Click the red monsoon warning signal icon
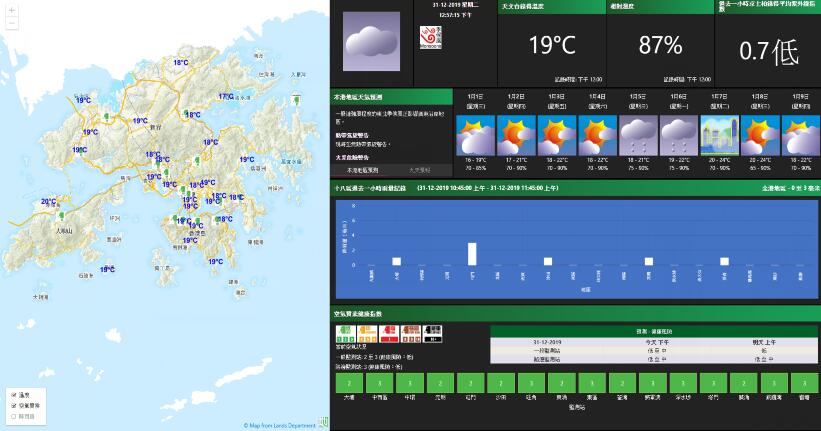The image size is (821, 431). pyautogui.click(x=428, y=38)
